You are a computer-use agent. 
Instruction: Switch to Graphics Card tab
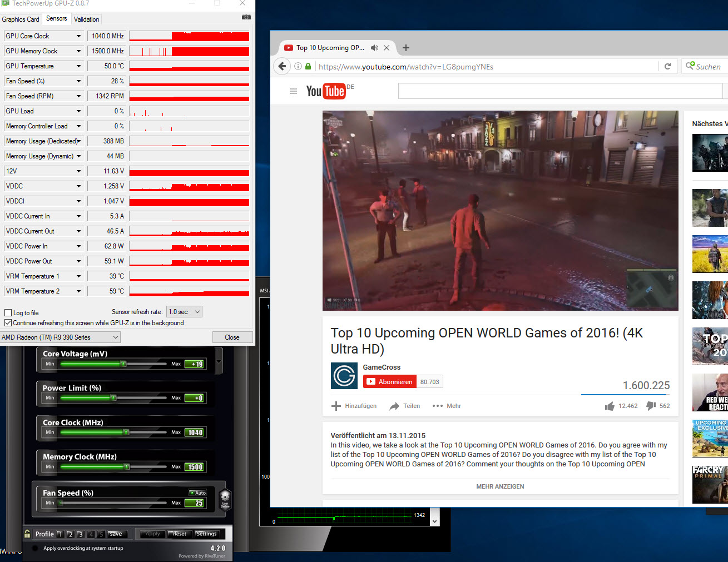[21, 19]
